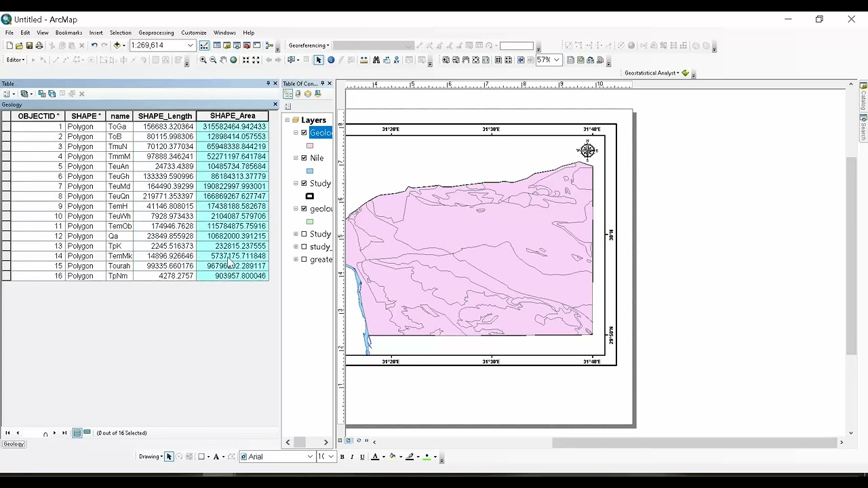Open the map scale dropdown
Image resolution: width=868 pixels, height=488 pixels.
(x=190, y=45)
